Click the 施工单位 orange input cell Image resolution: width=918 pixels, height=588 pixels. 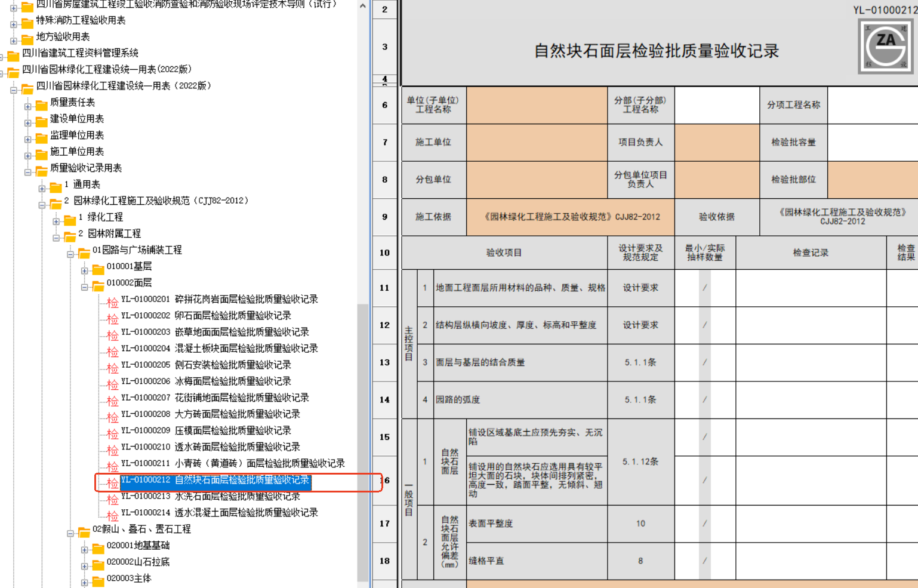tap(537, 142)
